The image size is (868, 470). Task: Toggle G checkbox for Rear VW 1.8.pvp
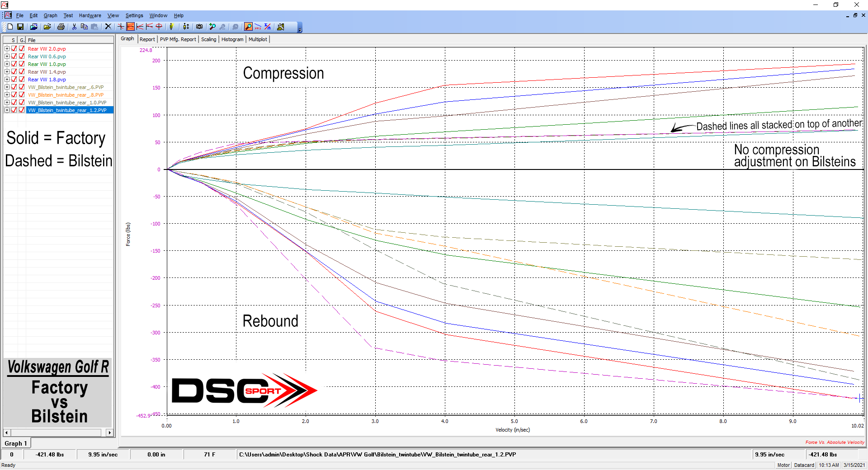[x=22, y=80]
